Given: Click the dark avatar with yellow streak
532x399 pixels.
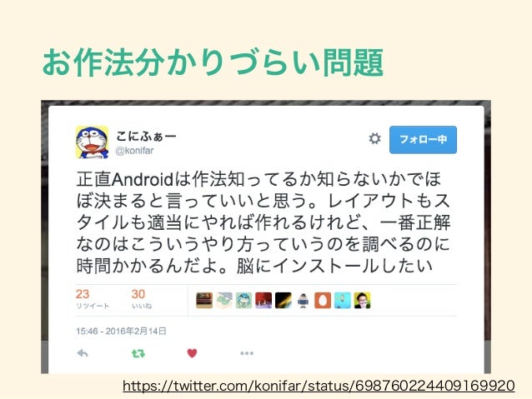Looking at the screenshot, I should (284, 301).
